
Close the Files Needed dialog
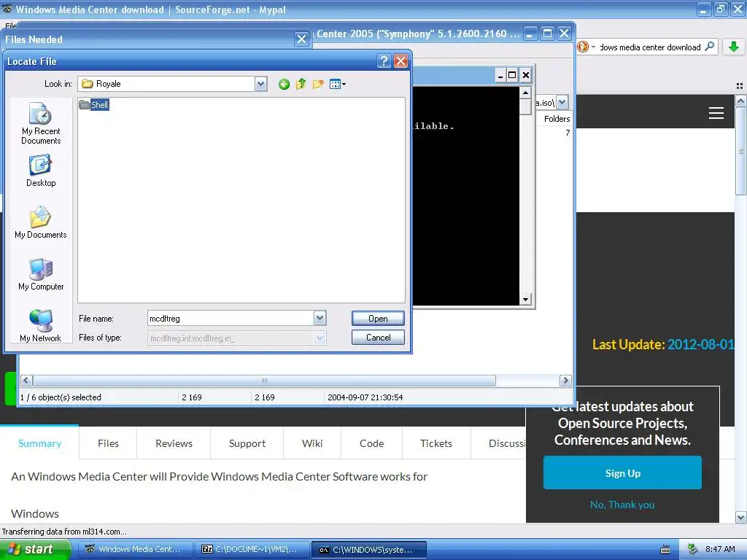click(x=301, y=39)
